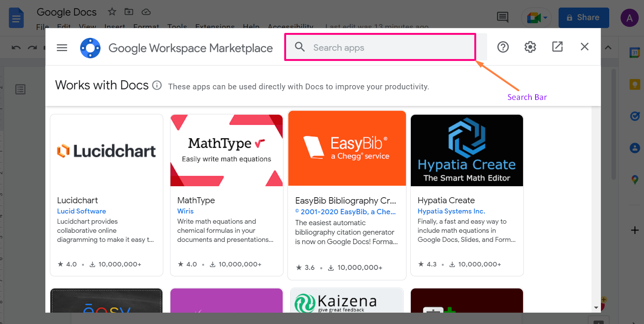Viewport: 644px width, 324px height.
Task: Open the Lucidchart app card image
Action: pos(107,150)
